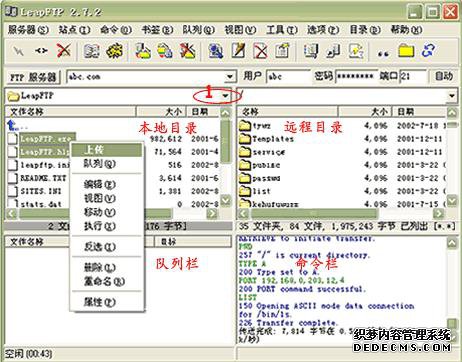Click the blue refresh arrows toolbar icon
Viewport: 462px width, 362px height.
coord(428,51)
